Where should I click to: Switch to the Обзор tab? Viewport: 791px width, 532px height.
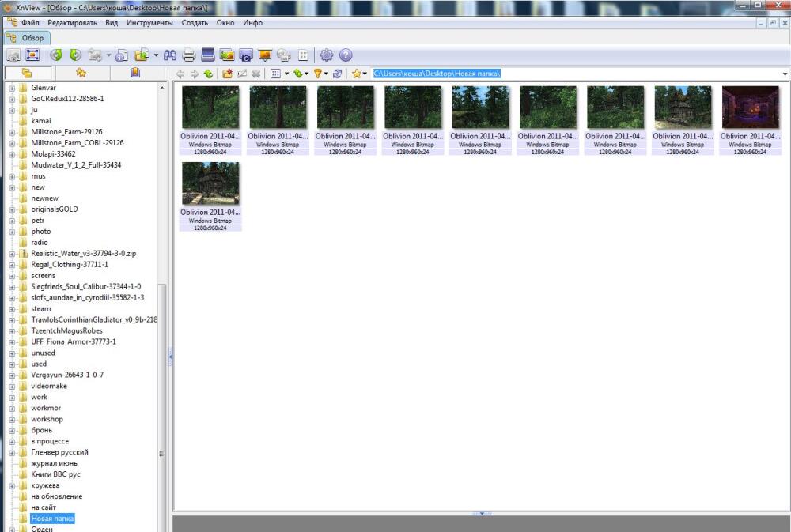tap(27, 38)
